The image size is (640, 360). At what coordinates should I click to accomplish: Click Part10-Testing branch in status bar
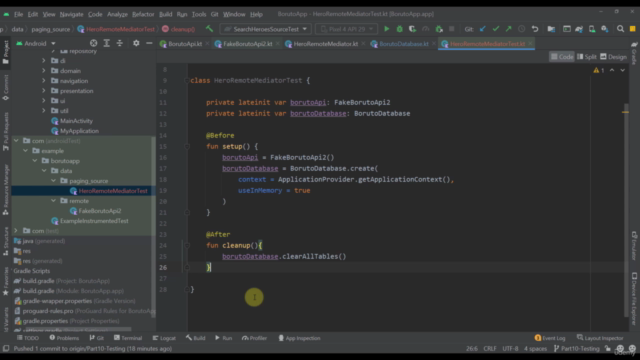point(576,349)
